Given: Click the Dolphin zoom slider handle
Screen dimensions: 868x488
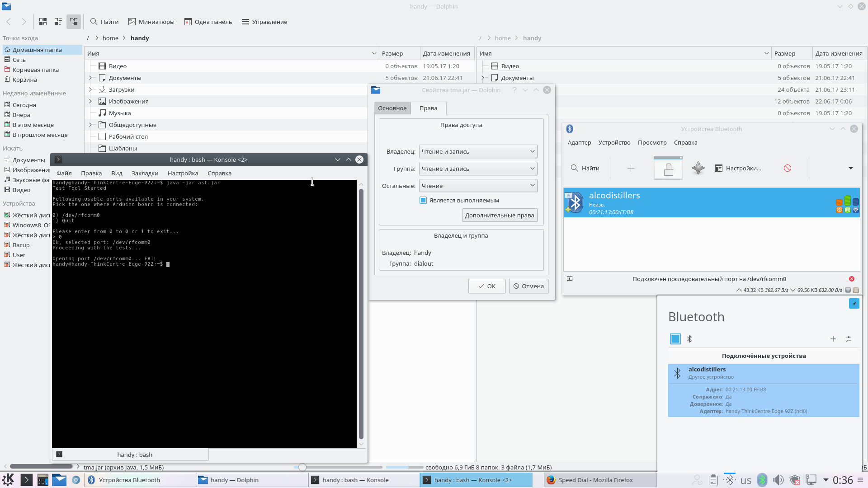Looking at the screenshot, I should [x=302, y=467].
